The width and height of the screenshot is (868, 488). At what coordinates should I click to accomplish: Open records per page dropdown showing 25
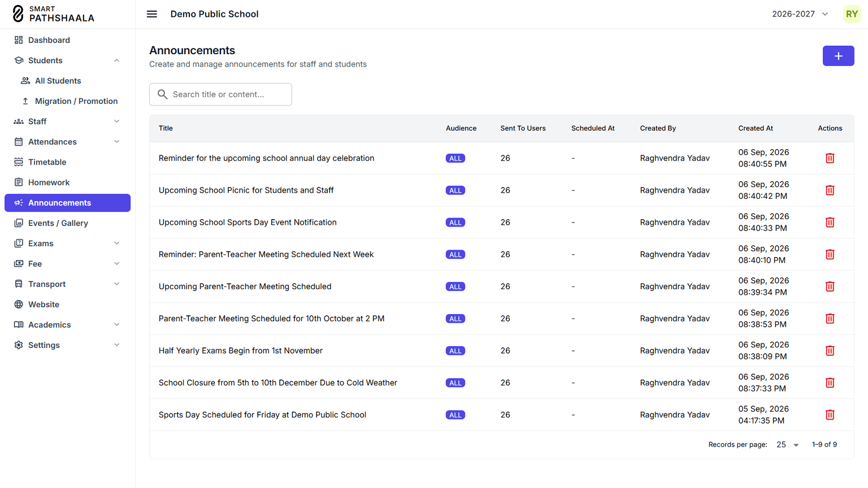[787, 445]
